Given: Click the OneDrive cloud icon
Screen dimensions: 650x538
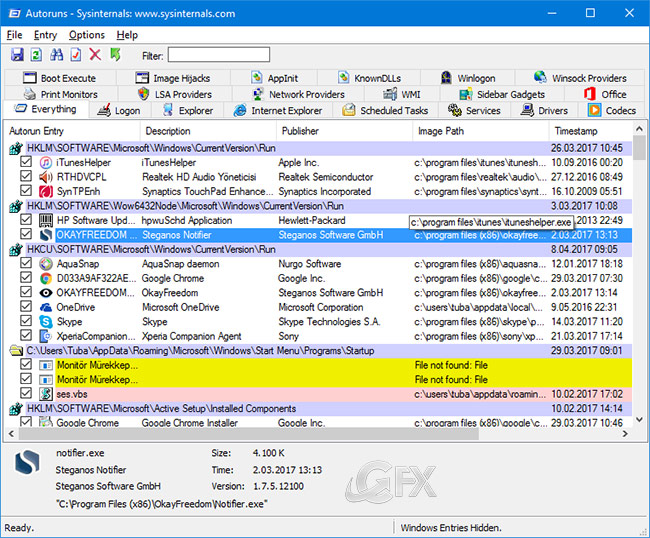Looking at the screenshot, I should tap(46, 308).
